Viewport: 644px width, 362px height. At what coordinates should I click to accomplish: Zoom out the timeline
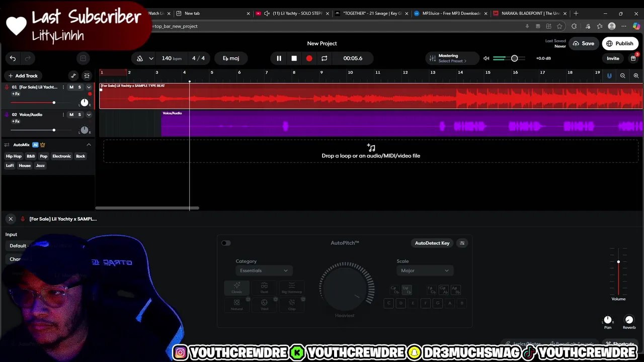pyautogui.click(x=622, y=75)
